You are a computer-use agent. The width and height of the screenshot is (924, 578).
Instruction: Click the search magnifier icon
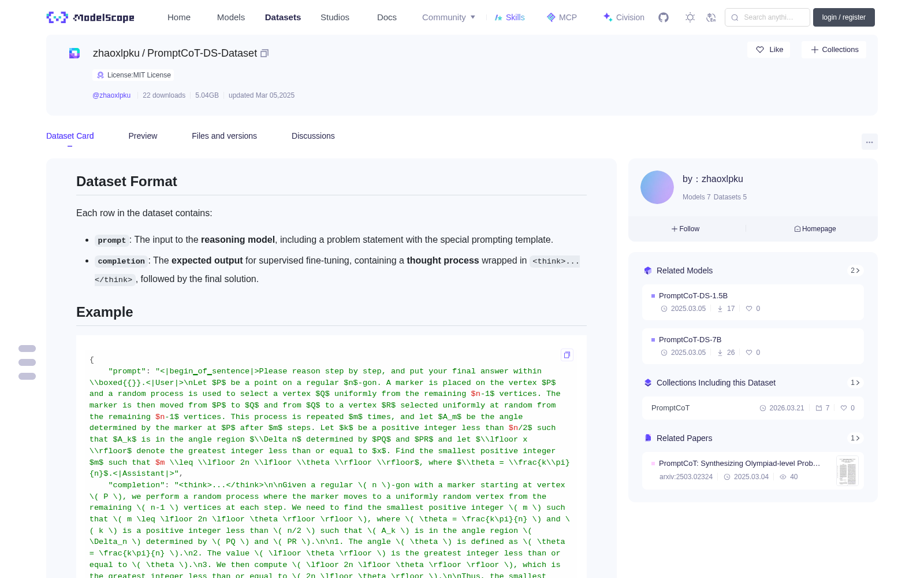735,17
